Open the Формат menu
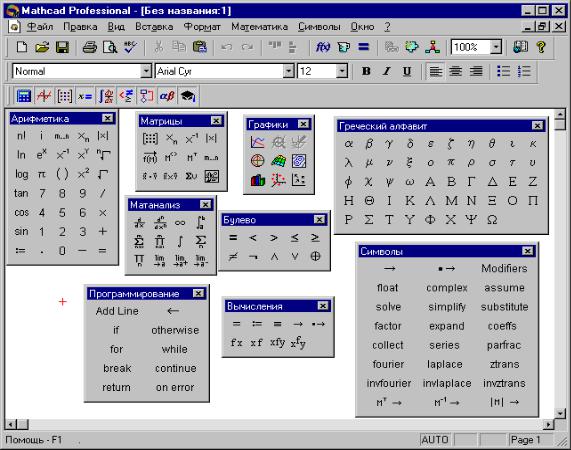571x450 pixels. tap(202, 27)
